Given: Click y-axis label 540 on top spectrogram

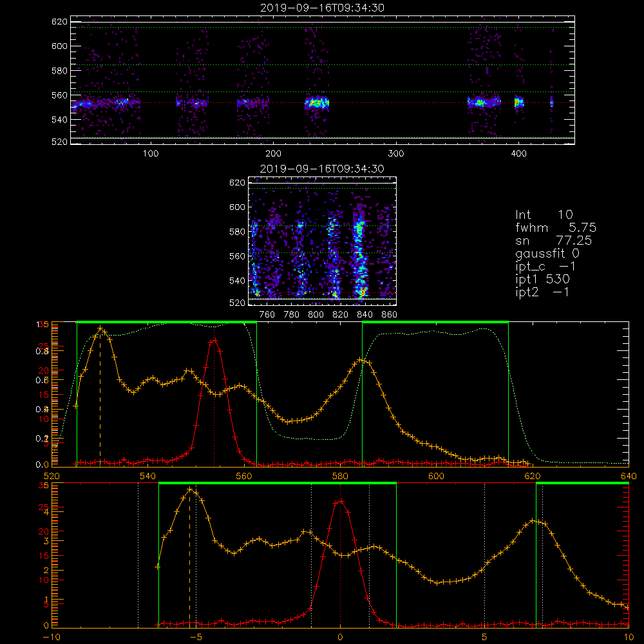Looking at the screenshot, I should click(x=59, y=120).
